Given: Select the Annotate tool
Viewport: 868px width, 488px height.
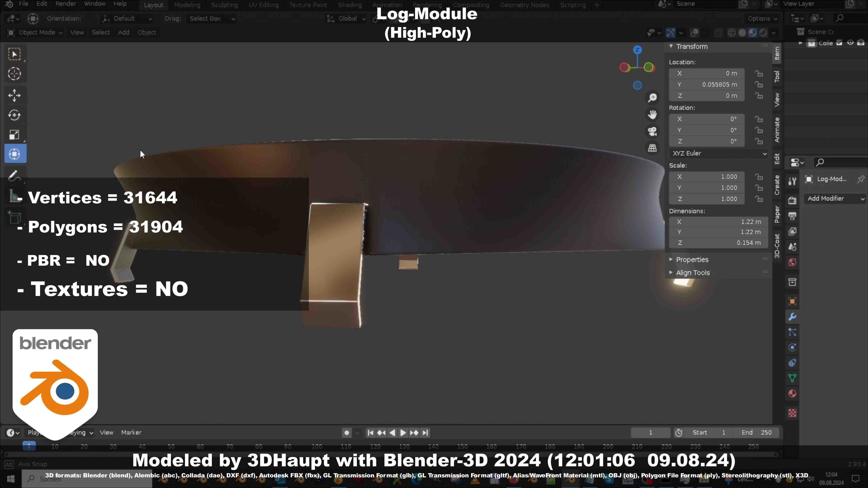Looking at the screenshot, I should coord(14,176).
